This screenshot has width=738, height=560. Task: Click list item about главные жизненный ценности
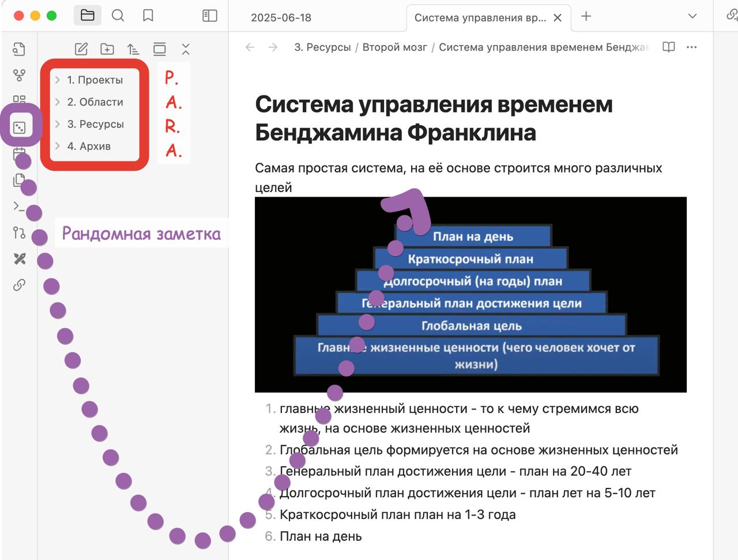coord(459,418)
